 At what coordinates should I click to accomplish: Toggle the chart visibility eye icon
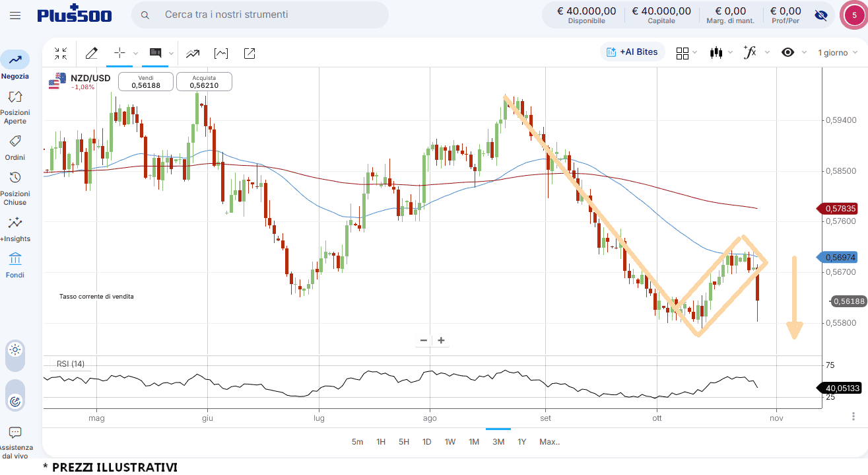[787, 52]
